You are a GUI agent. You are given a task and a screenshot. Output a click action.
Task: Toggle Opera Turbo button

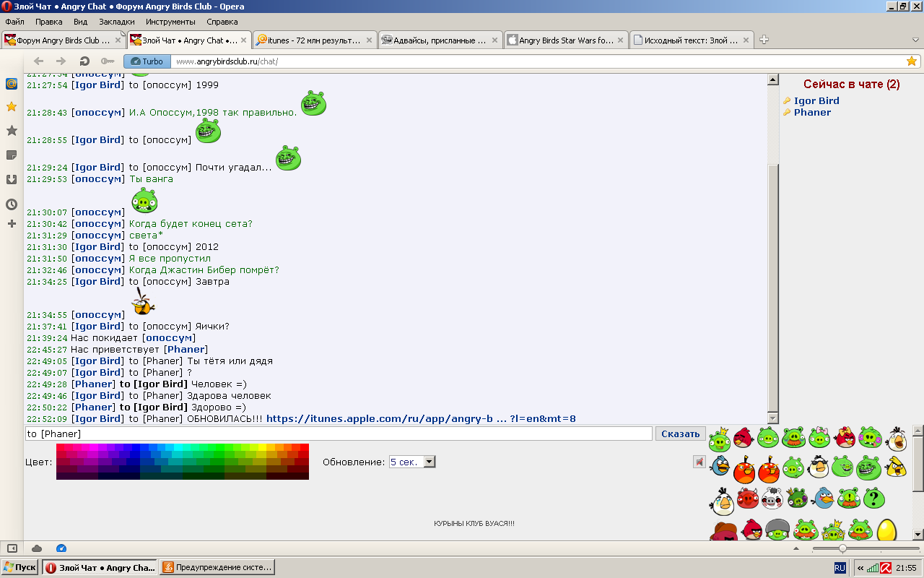(147, 61)
